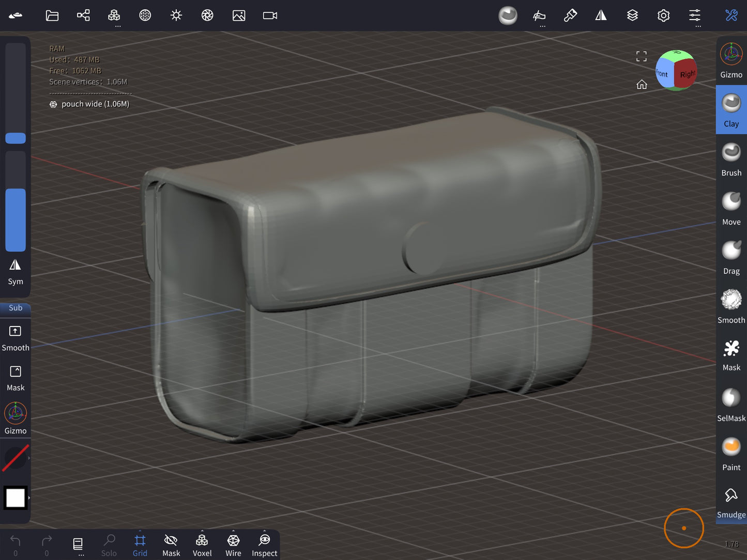Open the Voxel remesh options
This screenshot has height=560, width=747.
(202, 545)
